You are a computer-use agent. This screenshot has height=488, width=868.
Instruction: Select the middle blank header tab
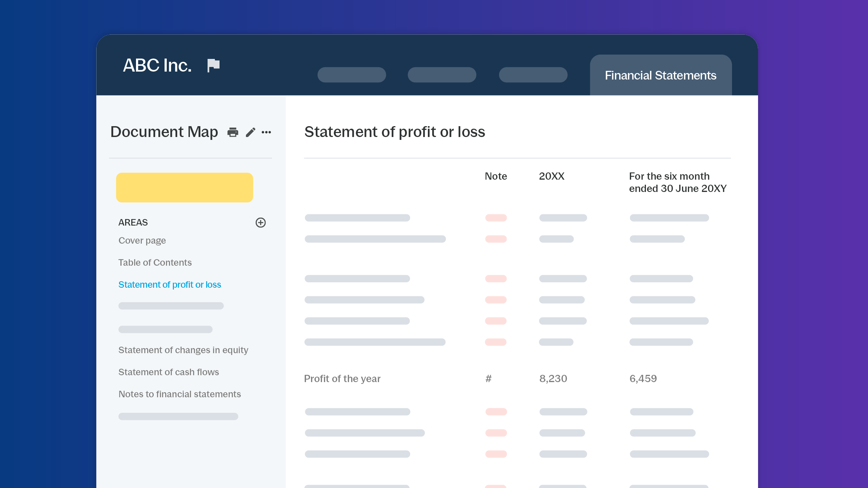tap(442, 75)
